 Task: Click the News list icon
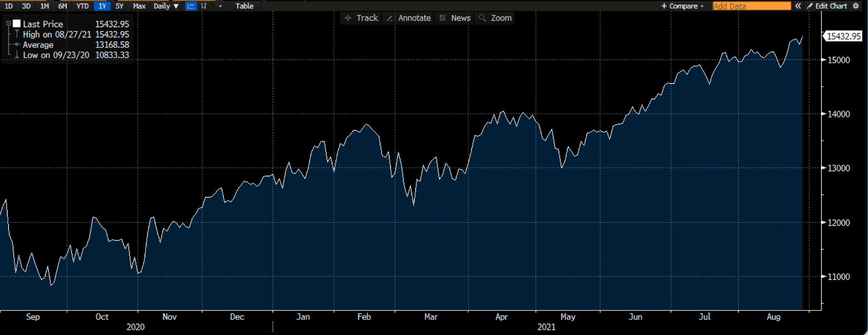443,18
